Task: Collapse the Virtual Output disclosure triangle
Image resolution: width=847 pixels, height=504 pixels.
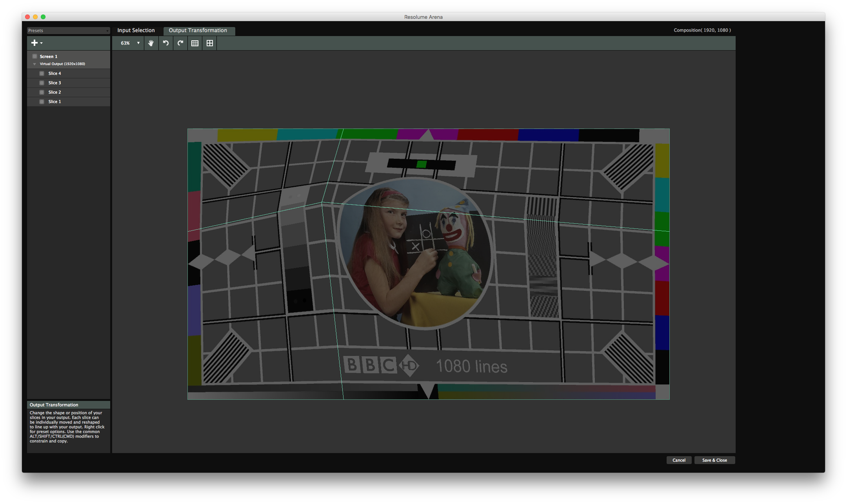Action: [35, 64]
